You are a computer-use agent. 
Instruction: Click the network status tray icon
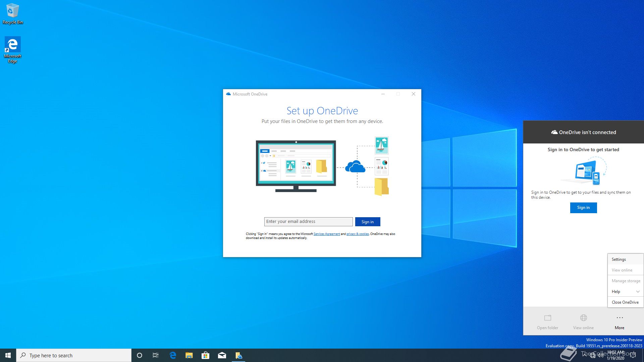pos(593,356)
